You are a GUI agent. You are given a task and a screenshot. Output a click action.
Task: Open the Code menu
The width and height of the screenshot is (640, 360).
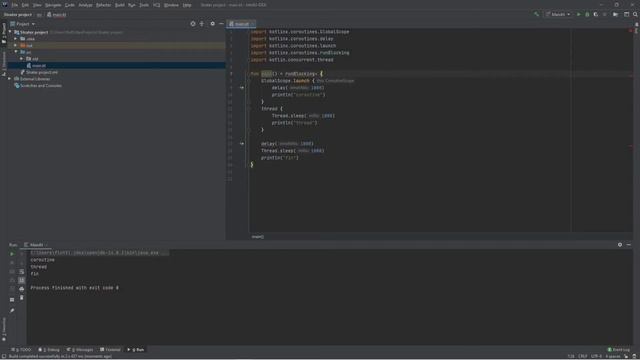click(70, 5)
